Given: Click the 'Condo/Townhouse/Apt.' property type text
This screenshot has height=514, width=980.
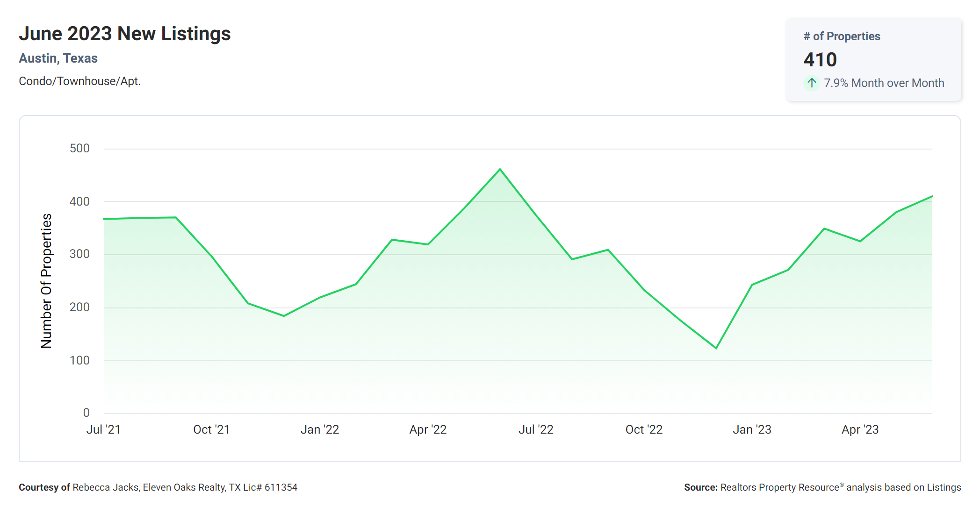Looking at the screenshot, I should (79, 81).
